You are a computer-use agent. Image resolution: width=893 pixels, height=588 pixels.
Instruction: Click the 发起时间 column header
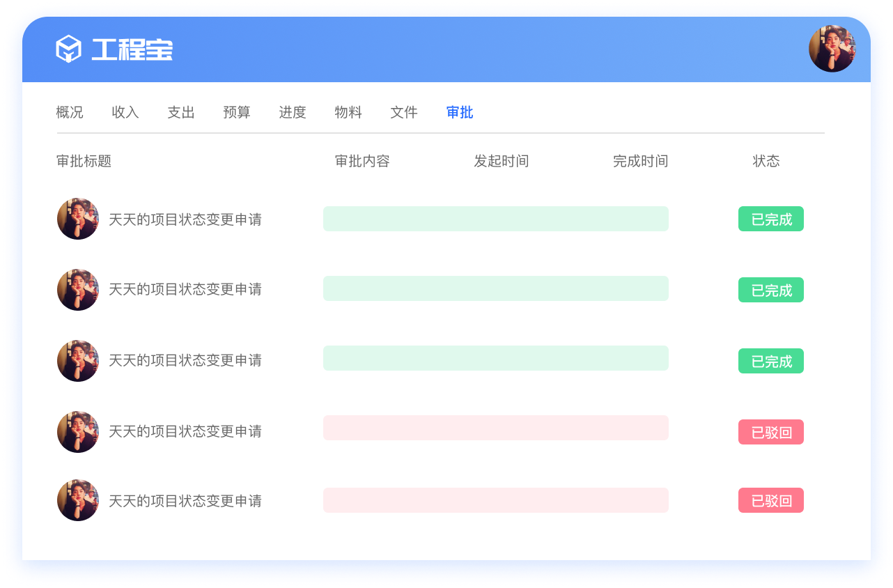[502, 161]
